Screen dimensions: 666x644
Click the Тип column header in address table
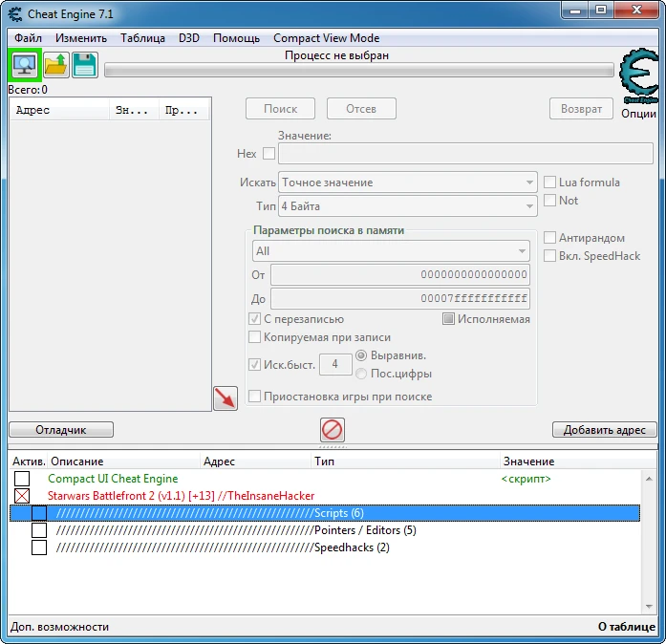[x=405, y=462]
